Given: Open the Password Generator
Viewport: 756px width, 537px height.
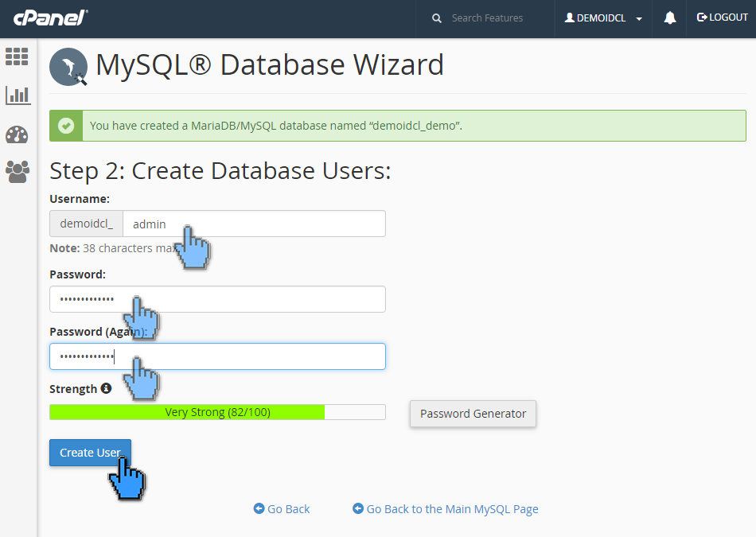Looking at the screenshot, I should [473, 414].
